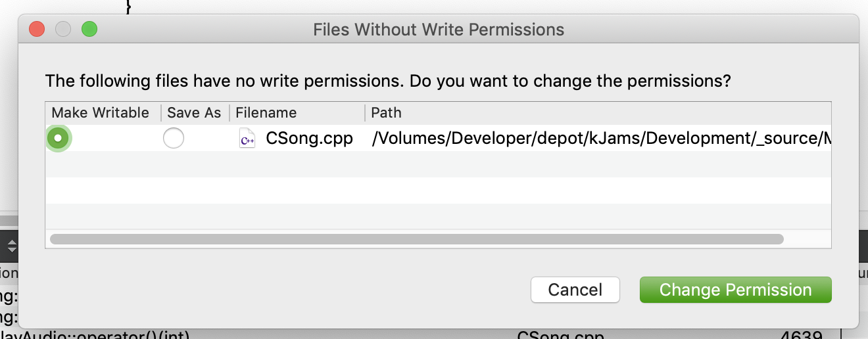Click the C++ file icon beside CSong.cpp

pos(247,139)
